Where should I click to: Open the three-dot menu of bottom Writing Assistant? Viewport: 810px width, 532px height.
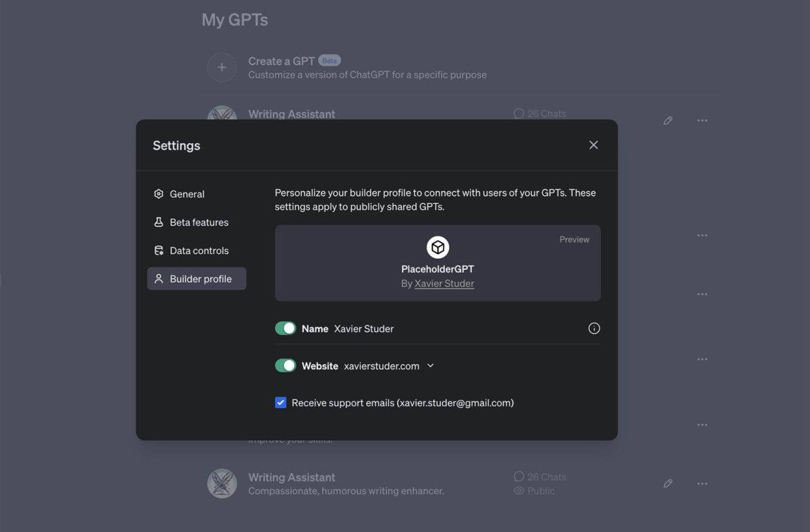click(x=702, y=483)
